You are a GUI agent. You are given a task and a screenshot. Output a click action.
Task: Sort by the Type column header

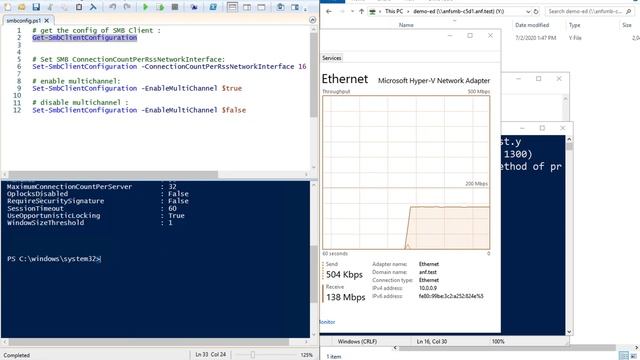(x=574, y=25)
